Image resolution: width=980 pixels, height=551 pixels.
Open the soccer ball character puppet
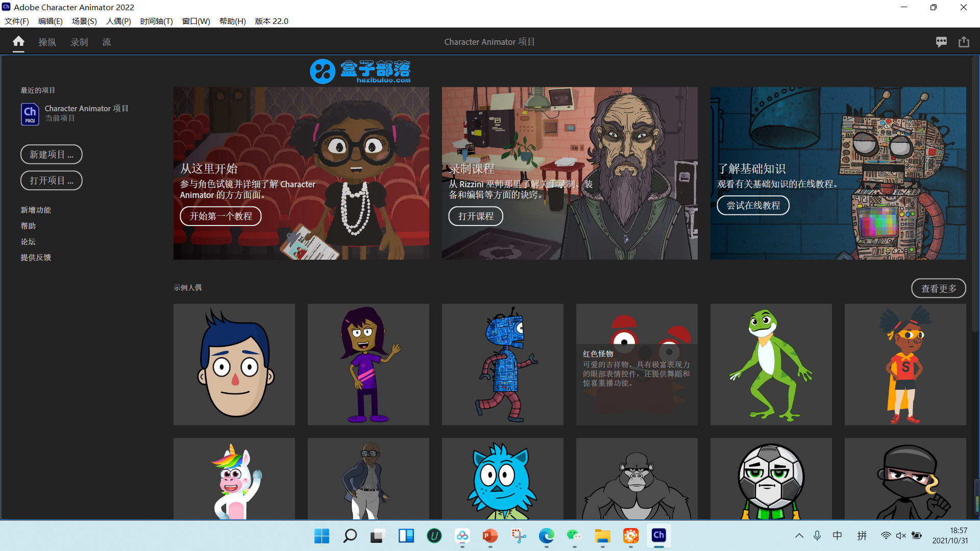click(771, 479)
